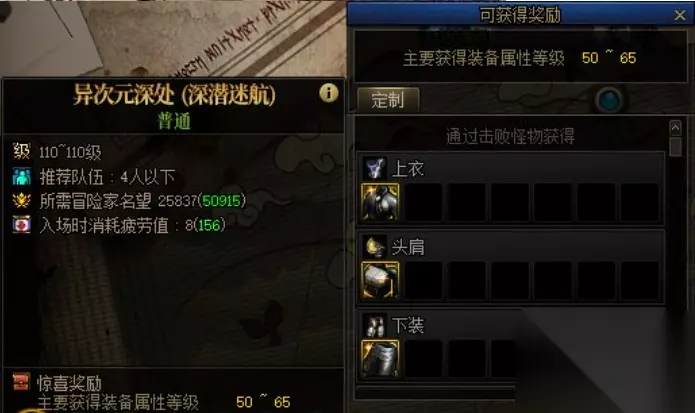Select the top armor reward item
The width and height of the screenshot is (695, 413).
click(x=380, y=203)
